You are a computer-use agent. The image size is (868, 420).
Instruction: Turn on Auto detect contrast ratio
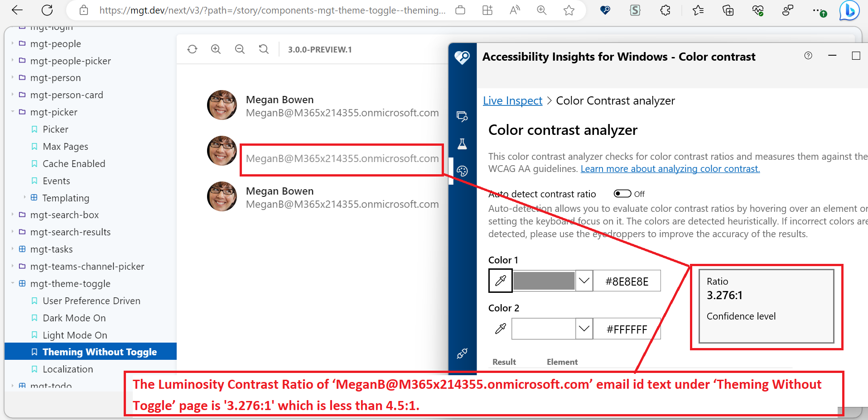click(x=623, y=194)
